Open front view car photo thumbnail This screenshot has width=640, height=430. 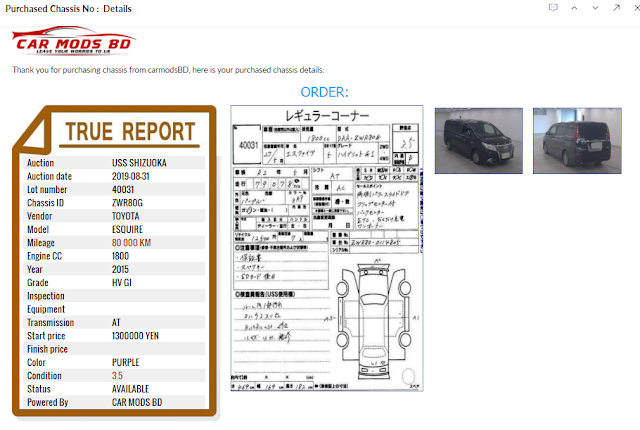pos(478,141)
